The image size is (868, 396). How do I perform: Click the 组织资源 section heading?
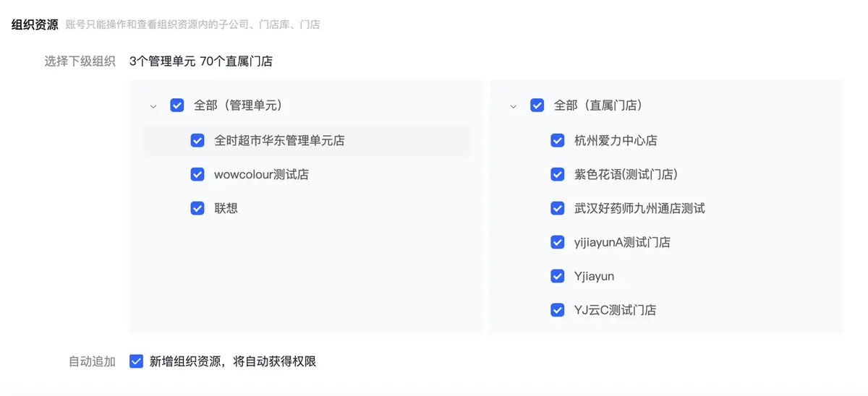(35, 25)
